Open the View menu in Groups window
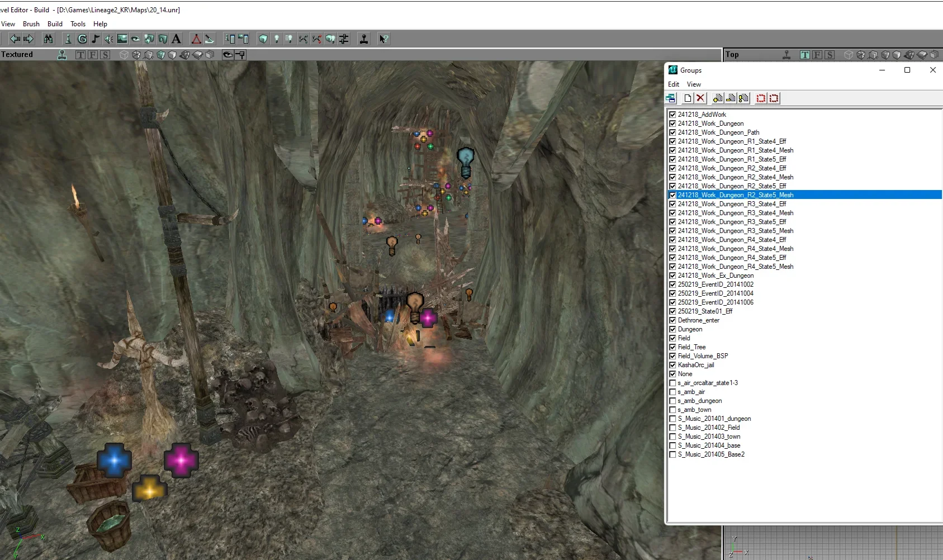Image resolution: width=943 pixels, height=560 pixels. [694, 84]
